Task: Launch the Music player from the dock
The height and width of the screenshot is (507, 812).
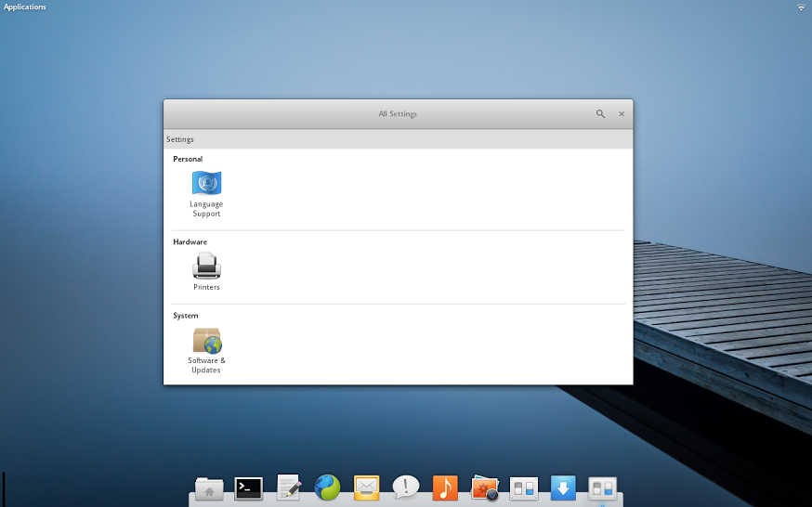Action: coord(445,487)
